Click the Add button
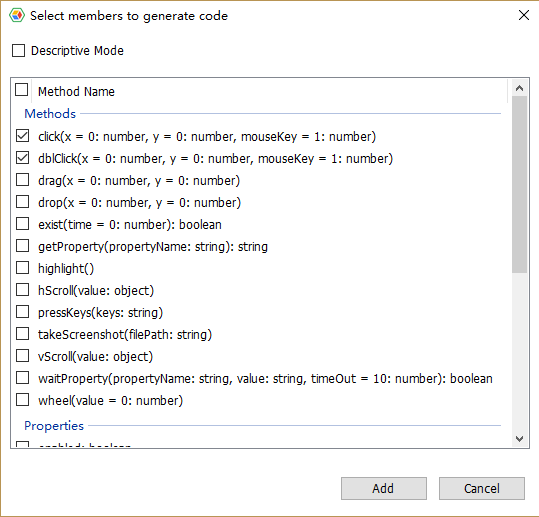The height and width of the screenshot is (517, 539). [x=384, y=488]
